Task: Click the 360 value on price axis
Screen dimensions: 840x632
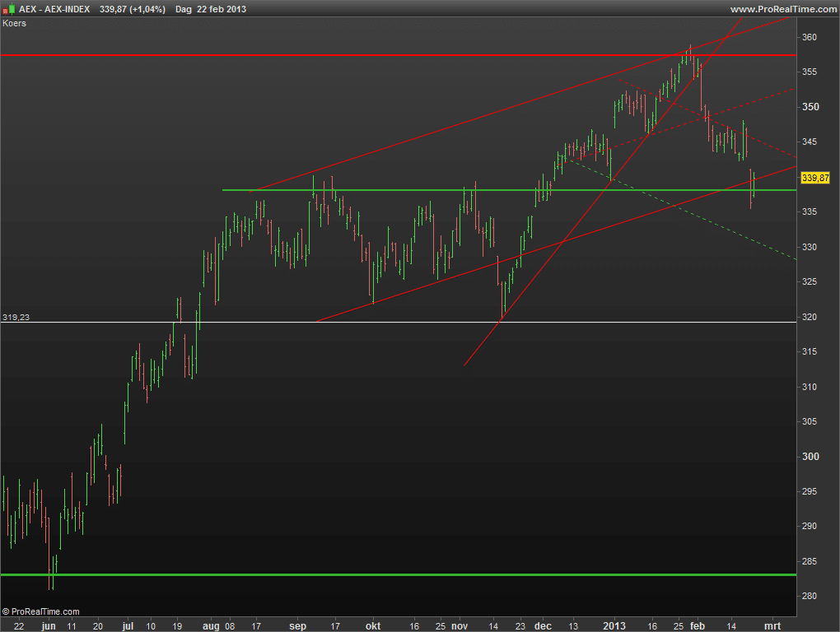Action: [810, 38]
